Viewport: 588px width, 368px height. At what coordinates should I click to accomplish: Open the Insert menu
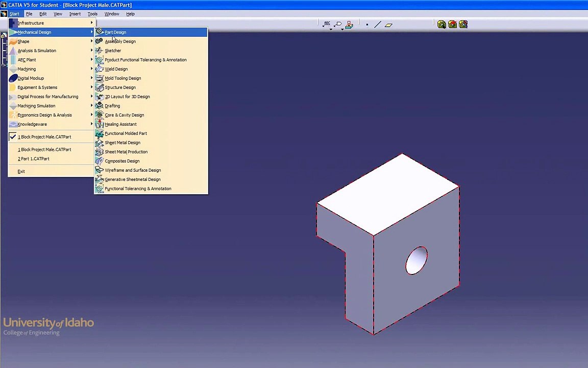[75, 14]
